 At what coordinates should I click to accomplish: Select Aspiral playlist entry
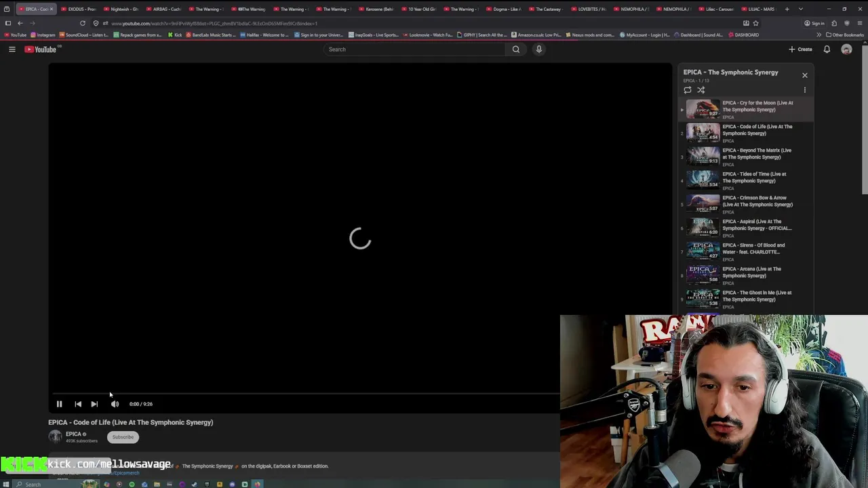(746, 228)
